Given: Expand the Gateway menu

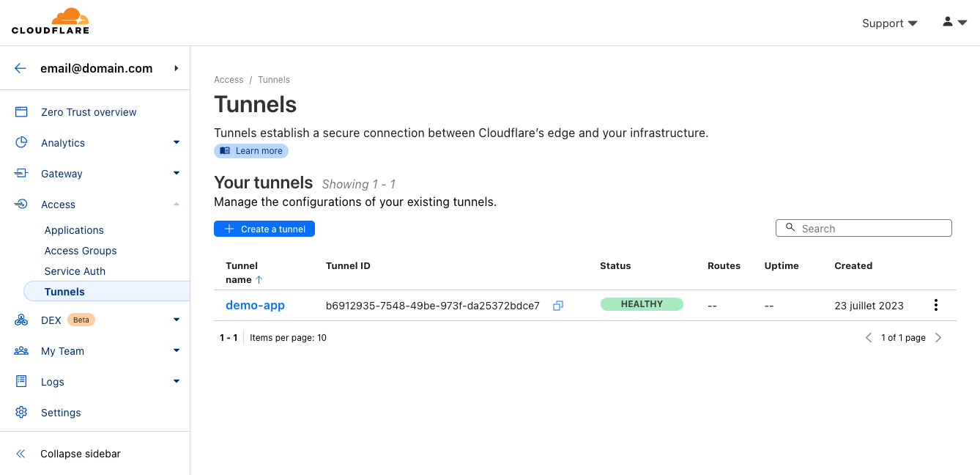Looking at the screenshot, I should [176, 174].
